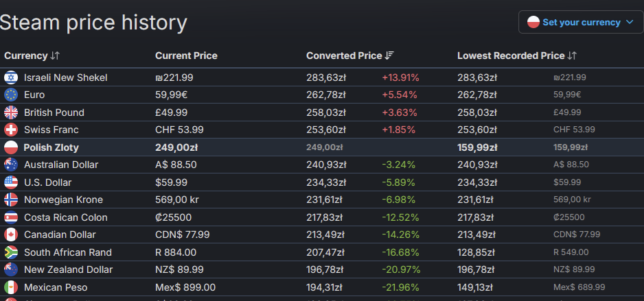Select the Norwegian Krone currency name
The width and height of the screenshot is (644, 301).
click(63, 200)
